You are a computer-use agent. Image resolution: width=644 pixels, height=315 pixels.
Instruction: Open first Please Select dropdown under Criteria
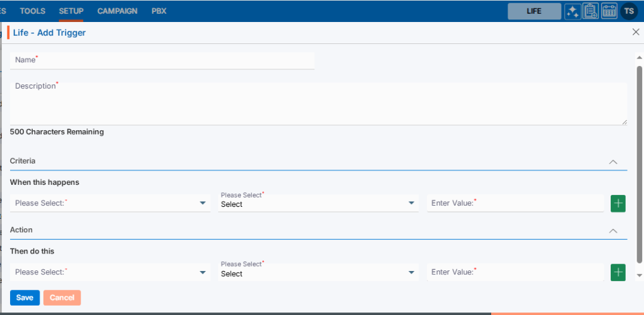point(111,203)
